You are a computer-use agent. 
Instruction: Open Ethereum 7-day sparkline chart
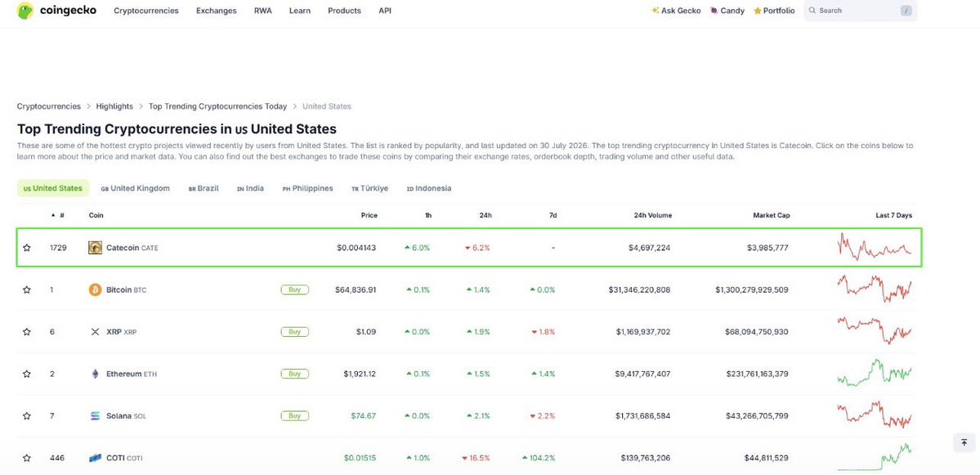click(x=875, y=373)
